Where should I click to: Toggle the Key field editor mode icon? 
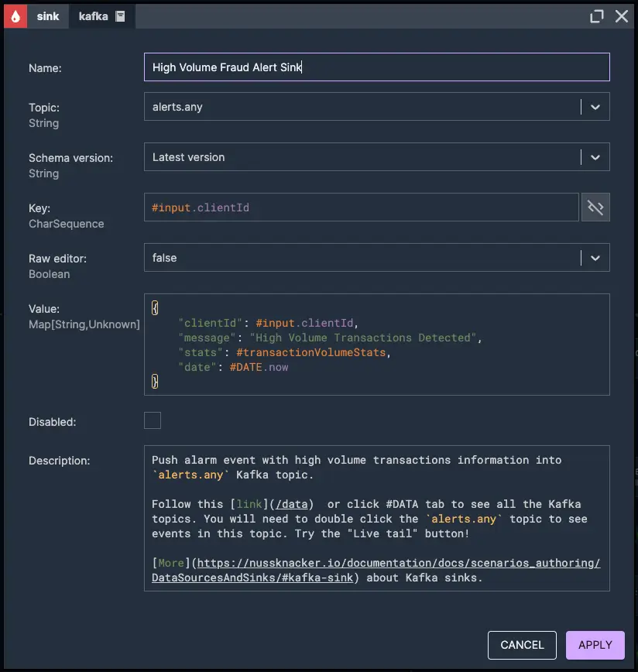(x=595, y=207)
